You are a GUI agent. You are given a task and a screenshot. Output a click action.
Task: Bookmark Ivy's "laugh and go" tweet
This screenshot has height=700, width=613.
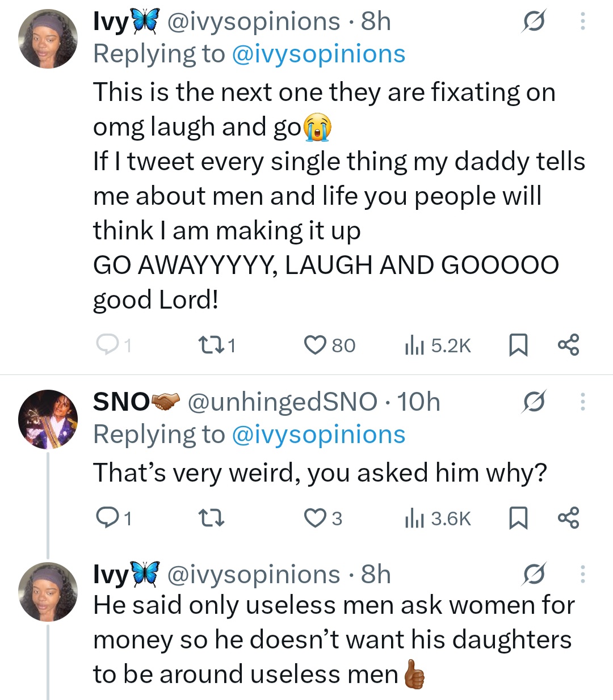coord(518,345)
